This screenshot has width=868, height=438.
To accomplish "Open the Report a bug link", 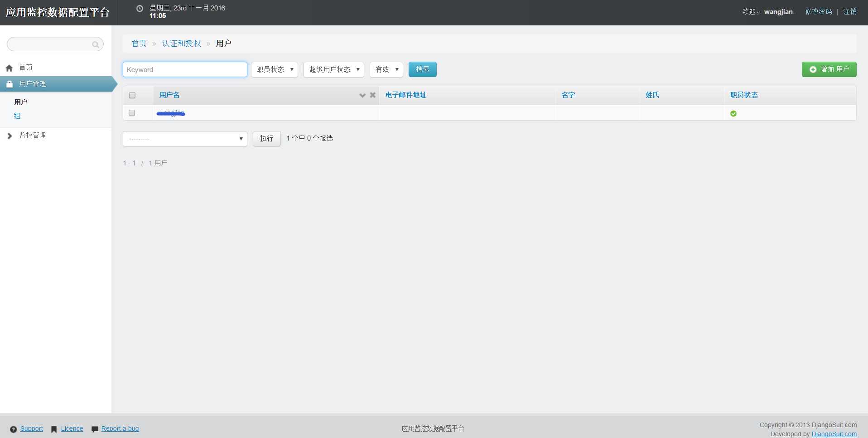I will [120, 428].
